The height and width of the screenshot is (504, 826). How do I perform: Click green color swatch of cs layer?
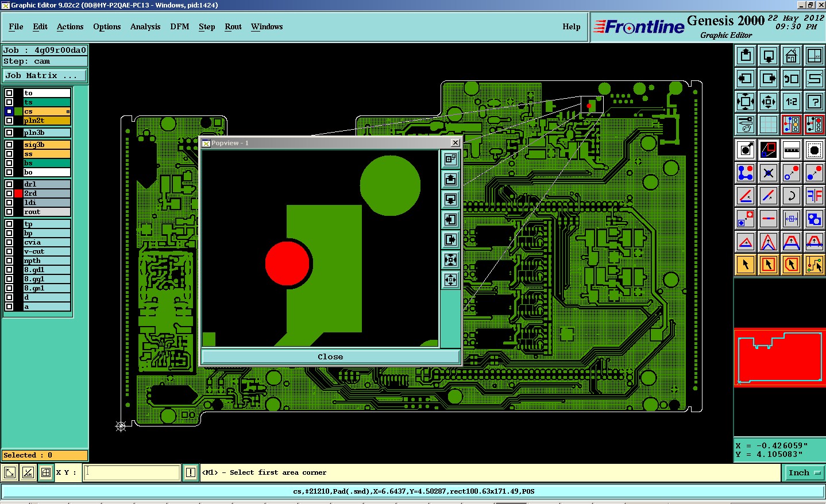click(x=18, y=111)
